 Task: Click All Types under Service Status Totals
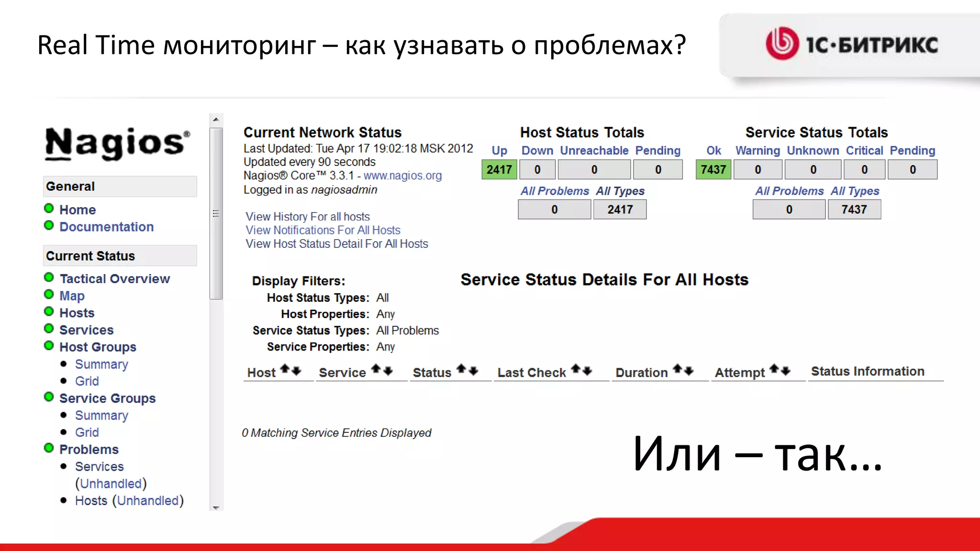point(855,191)
